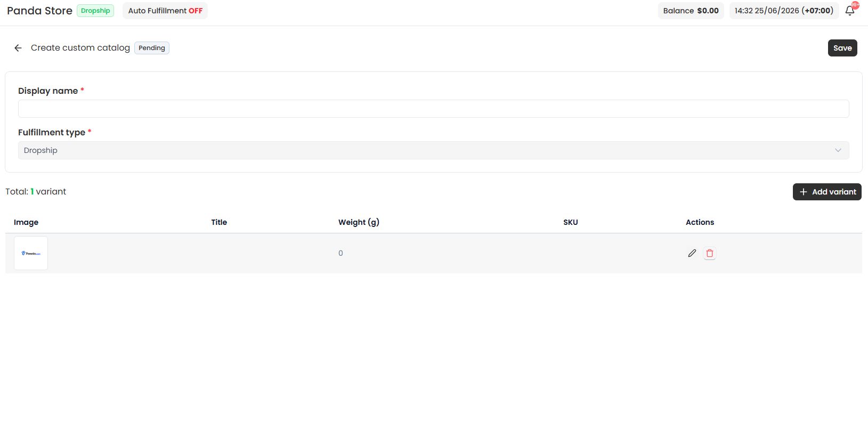The height and width of the screenshot is (430, 868).
Task: Open the notifications bell
Action: 850,11
